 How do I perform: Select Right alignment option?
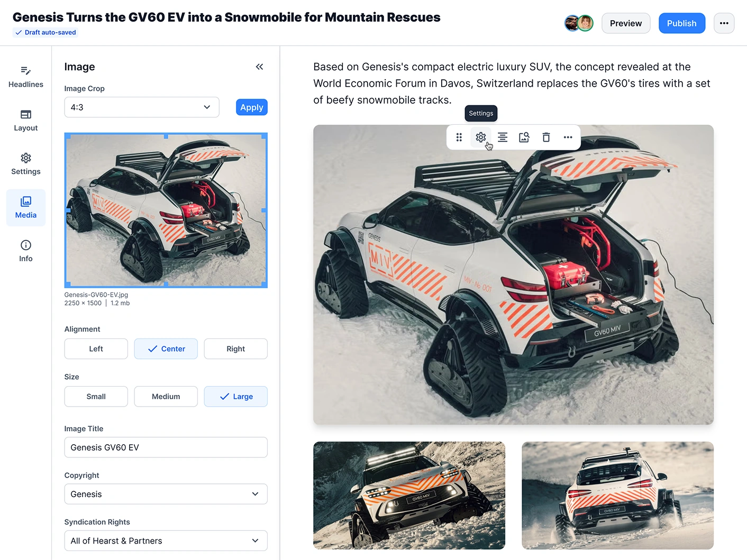[x=235, y=349]
